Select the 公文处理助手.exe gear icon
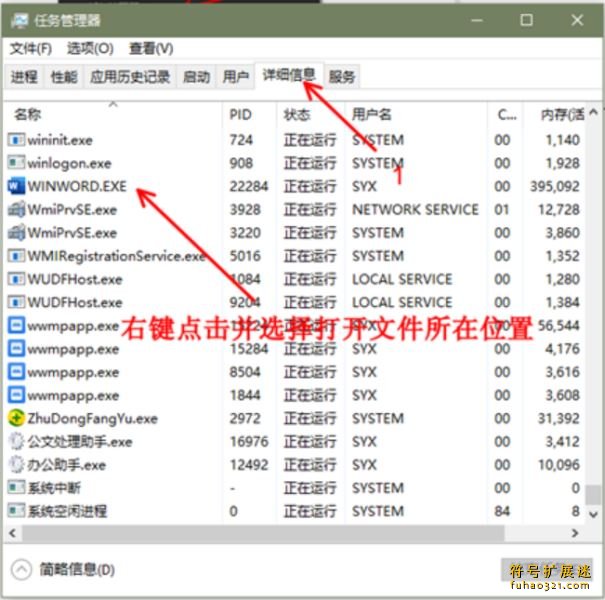605x600 pixels. [x=16, y=441]
